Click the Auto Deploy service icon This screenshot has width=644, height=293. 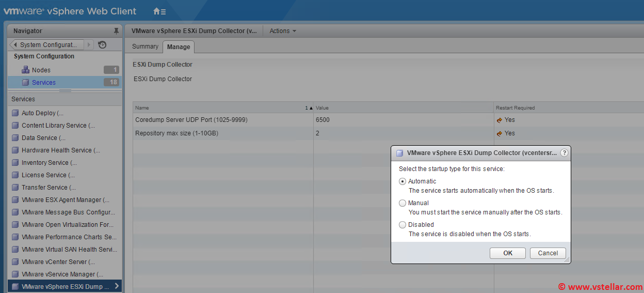[15, 113]
